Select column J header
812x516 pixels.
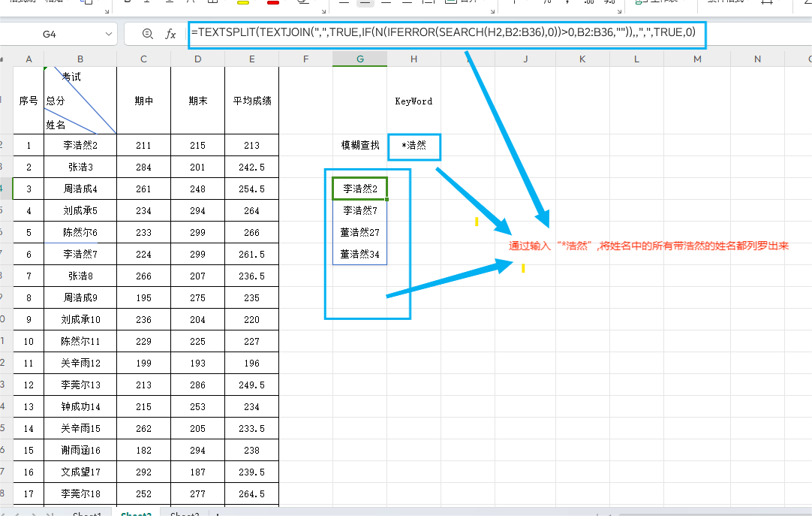(525, 59)
